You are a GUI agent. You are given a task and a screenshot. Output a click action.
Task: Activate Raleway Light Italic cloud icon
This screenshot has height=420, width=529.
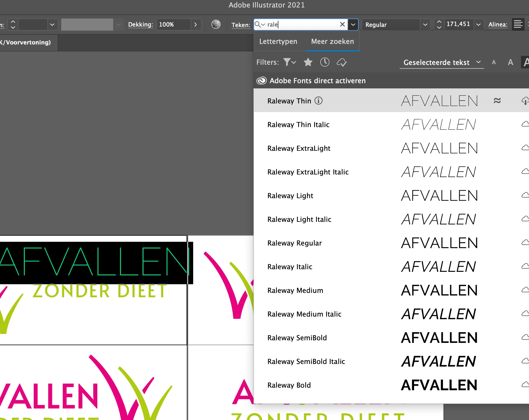[x=525, y=219]
